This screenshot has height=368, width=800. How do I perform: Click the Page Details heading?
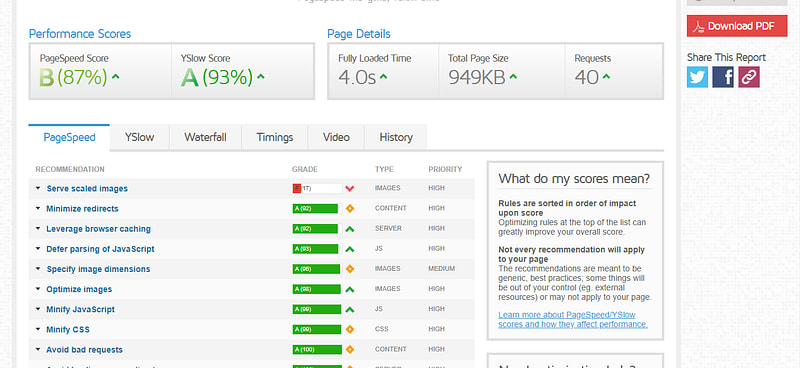[x=359, y=34]
